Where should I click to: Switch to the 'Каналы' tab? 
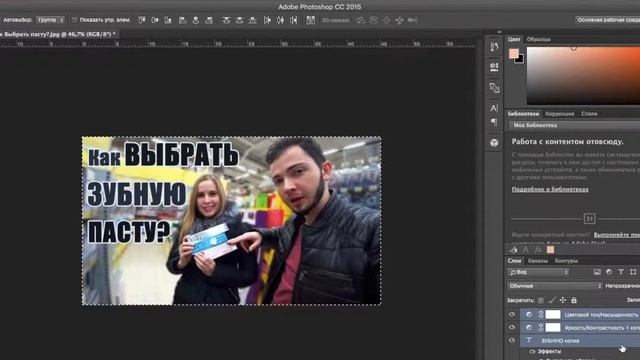coord(538,261)
